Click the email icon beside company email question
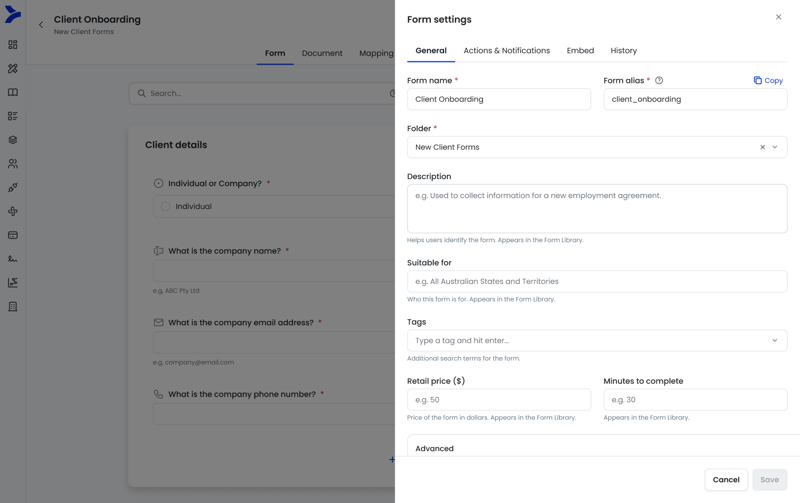Viewport: 800px width, 503px height. [x=158, y=322]
